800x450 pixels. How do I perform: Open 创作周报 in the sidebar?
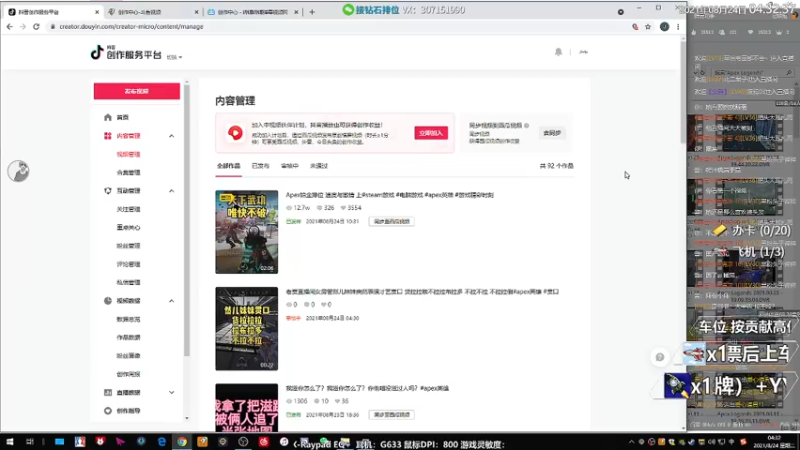(128, 374)
